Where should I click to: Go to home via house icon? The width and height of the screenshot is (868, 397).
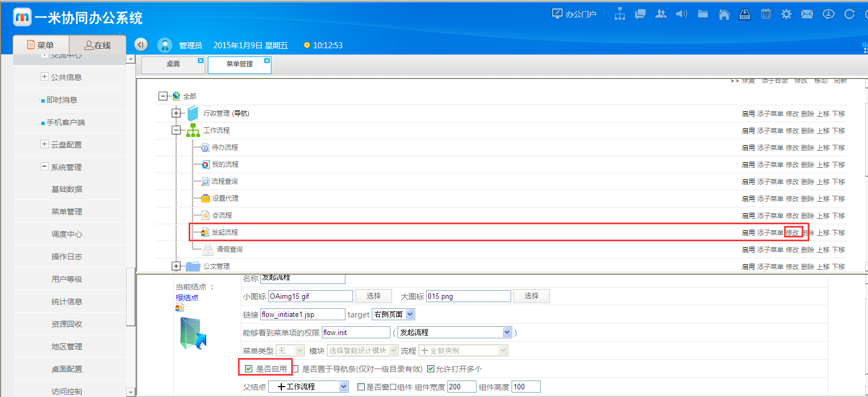724,14
